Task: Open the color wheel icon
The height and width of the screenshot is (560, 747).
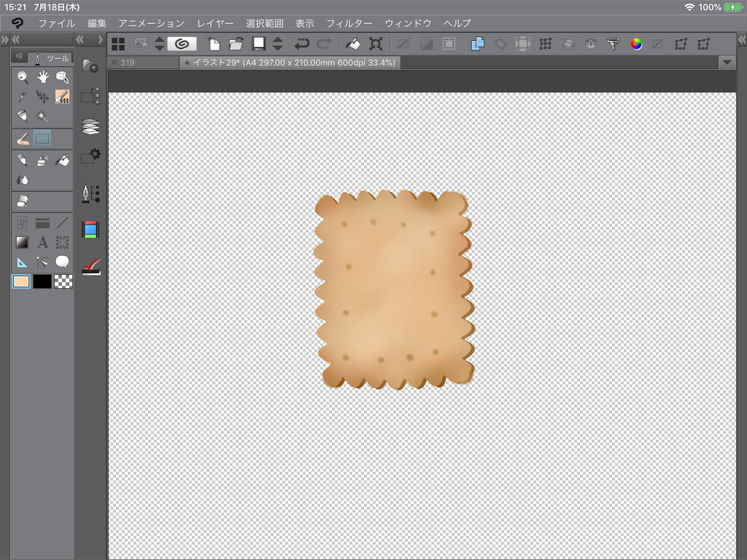Action: coord(636,44)
